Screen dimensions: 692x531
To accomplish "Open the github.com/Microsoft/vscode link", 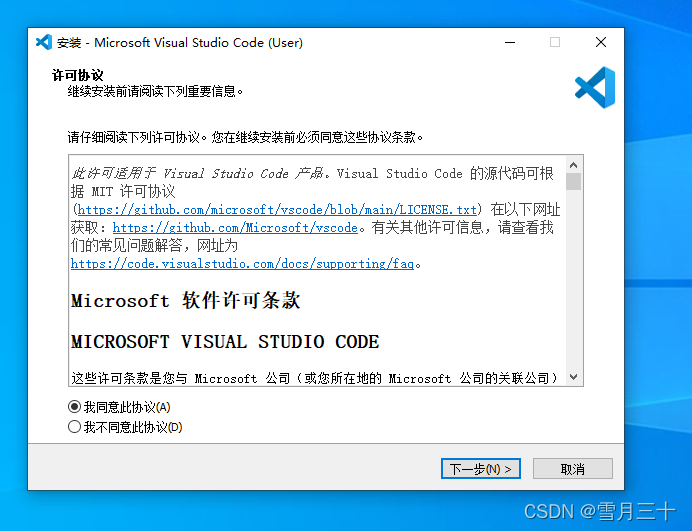I will pos(235,228).
